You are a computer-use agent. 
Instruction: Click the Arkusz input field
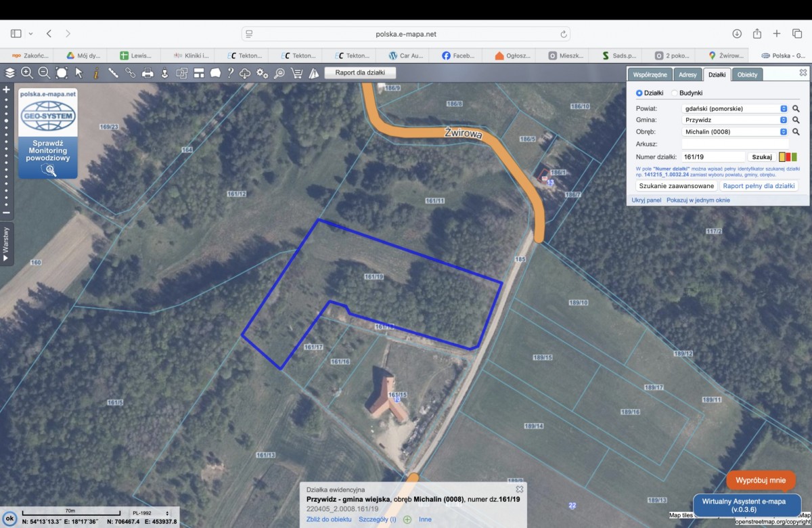tap(735, 144)
